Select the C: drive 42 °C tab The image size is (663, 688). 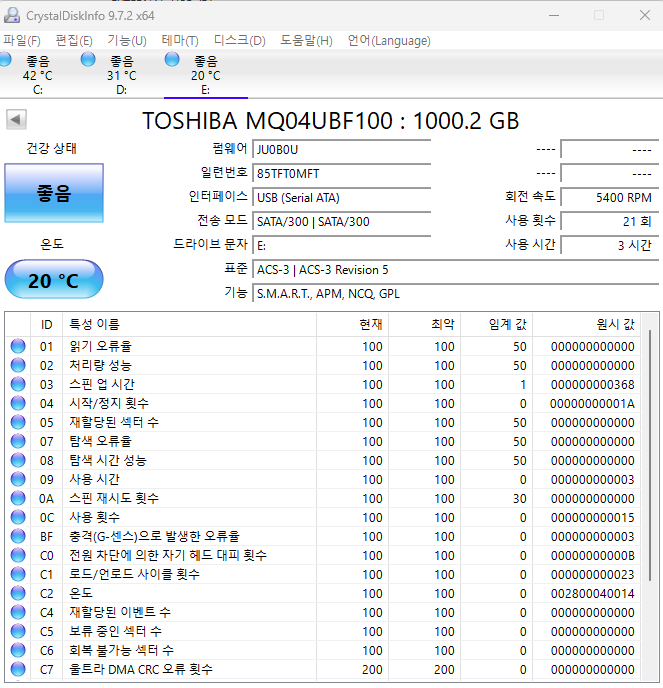(37, 75)
